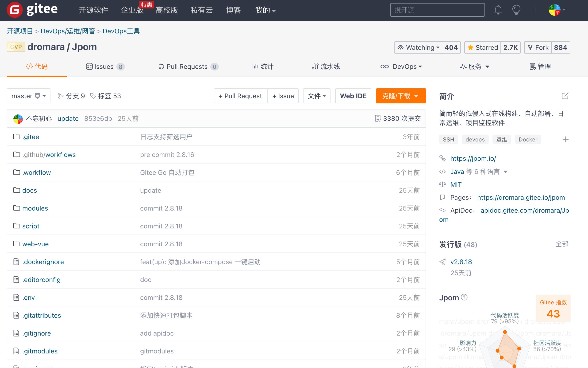Click the 3380 次提交 commits history icon

click(x=377, y=118)
